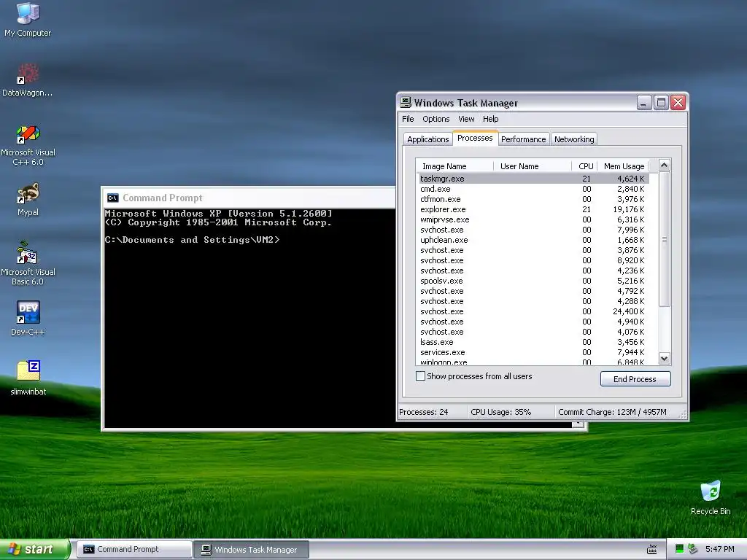Click the Task Manager title bar icon

pos(406,102)
